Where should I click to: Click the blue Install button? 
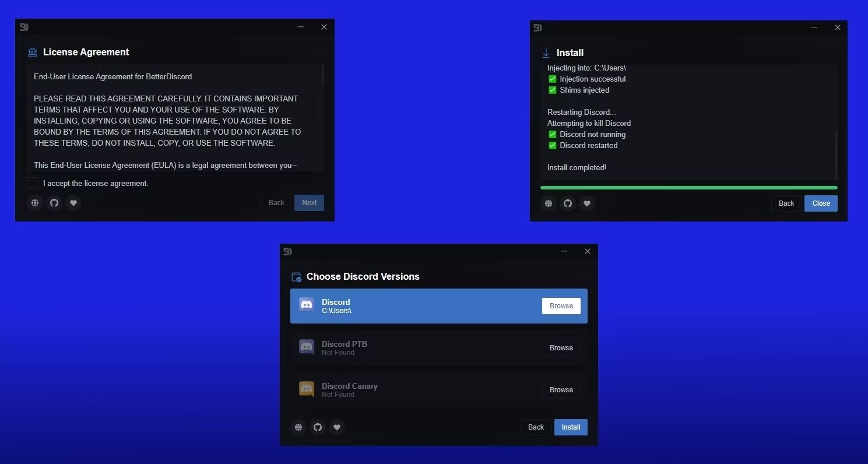[x=571, y=427]
